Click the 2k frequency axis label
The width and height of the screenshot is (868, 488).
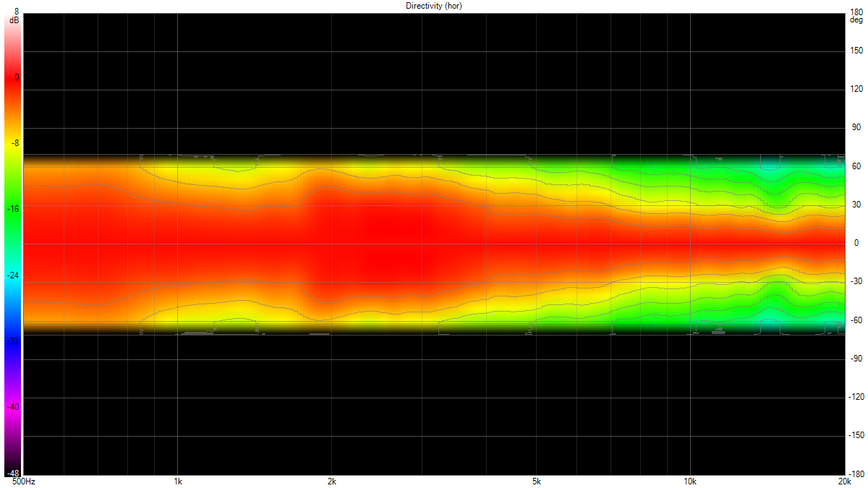(331, 481)
